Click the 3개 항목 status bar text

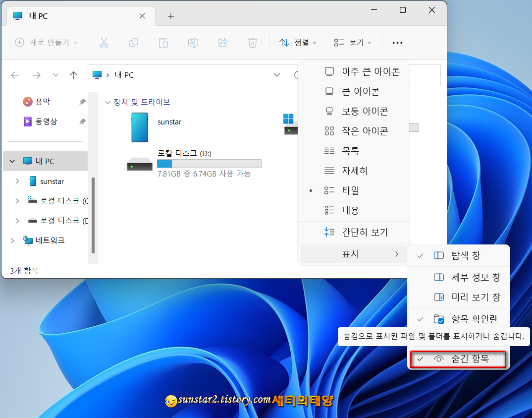(24, 271)
